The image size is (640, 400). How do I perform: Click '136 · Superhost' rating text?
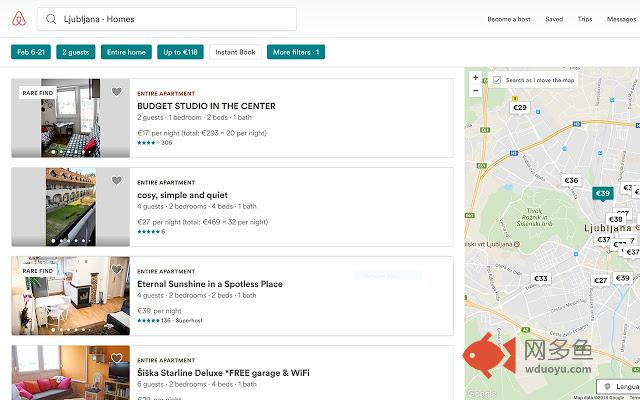[182, 320]
